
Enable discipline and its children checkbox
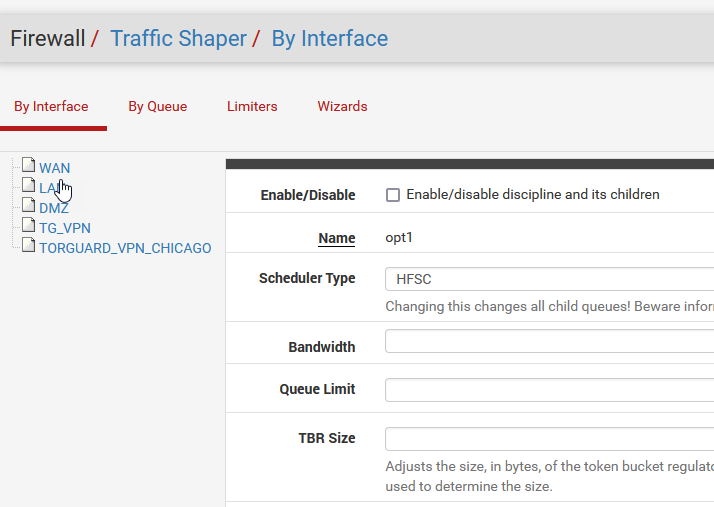click(393, 195)
